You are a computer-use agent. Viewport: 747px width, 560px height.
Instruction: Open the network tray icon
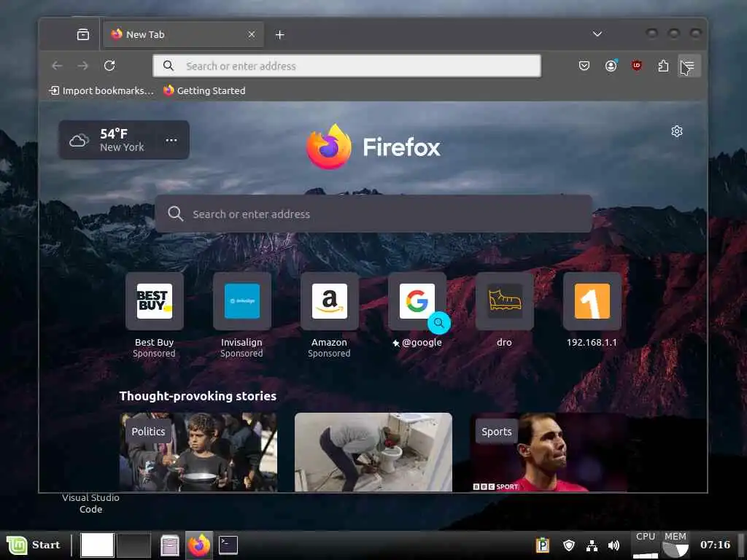592,545
